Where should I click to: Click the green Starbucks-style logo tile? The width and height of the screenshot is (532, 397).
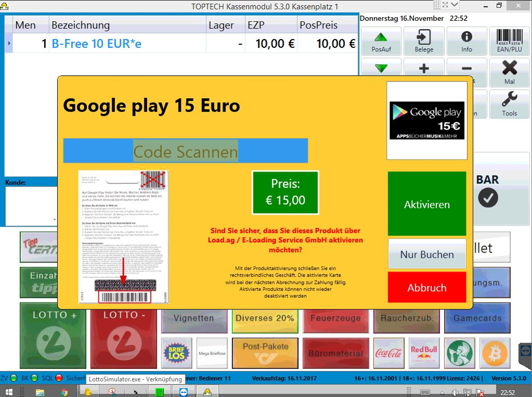pyautogui.click(x=460, y=353)
